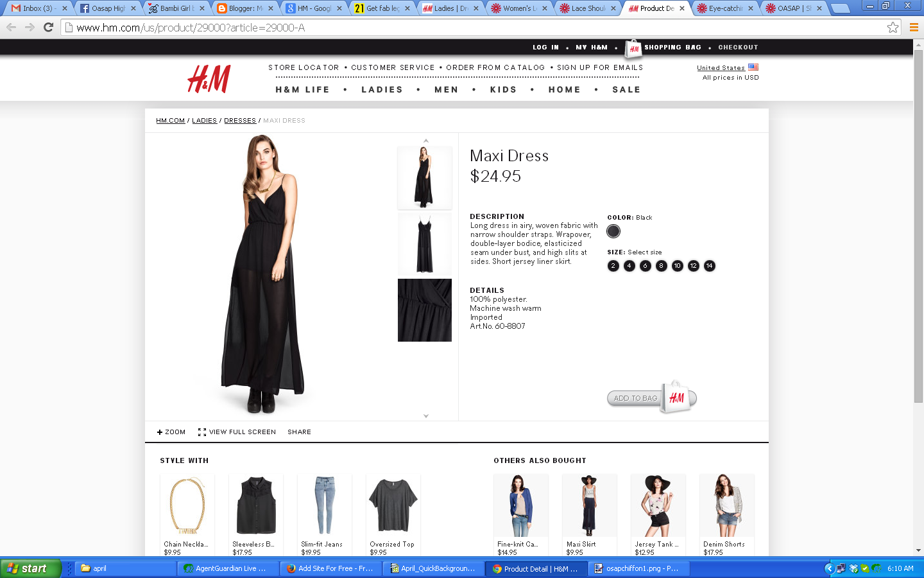
Task: Click ORDER FROM CATALOG link
Action: click(495, 67)
